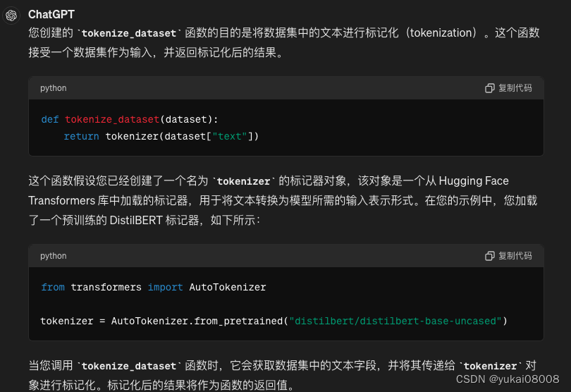Viewport: 571px width, 392px height.
Task: Click AutoTokenizer.from_pretrained in code
Action: point(197,321)
